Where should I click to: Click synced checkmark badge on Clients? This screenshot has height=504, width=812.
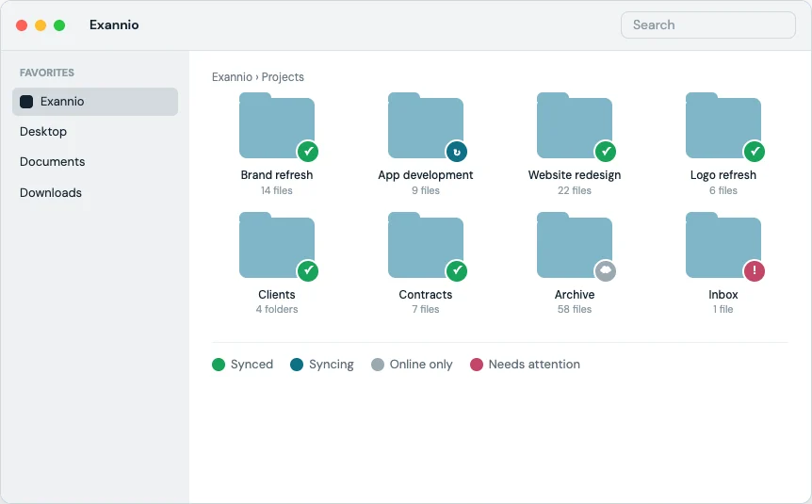point(308,271)
